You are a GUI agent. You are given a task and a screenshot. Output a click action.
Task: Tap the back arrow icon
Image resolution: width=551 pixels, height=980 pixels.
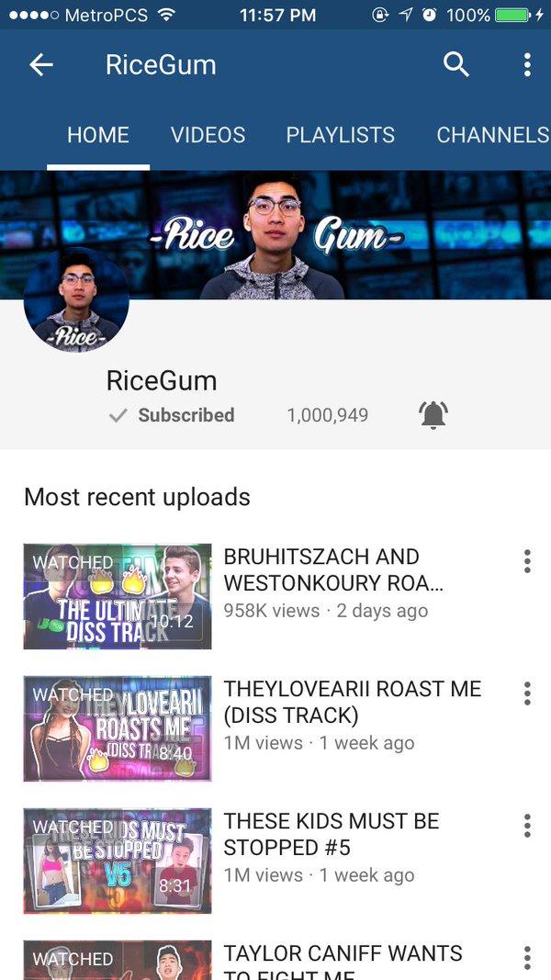point(41,64)
